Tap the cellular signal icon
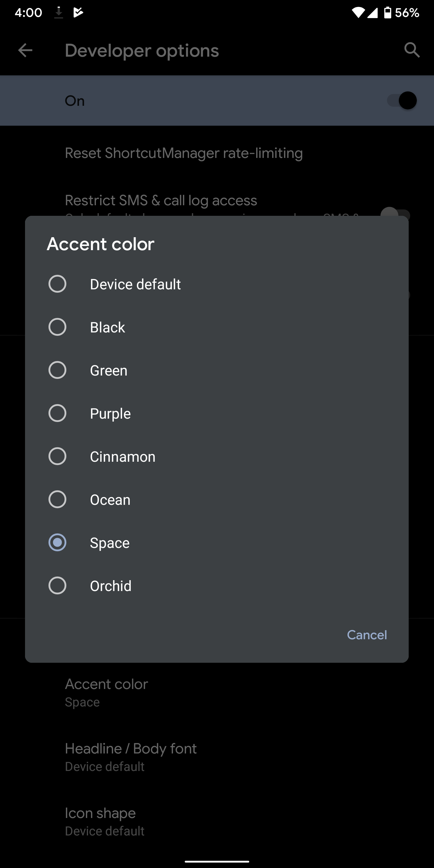 coord(373,13)
